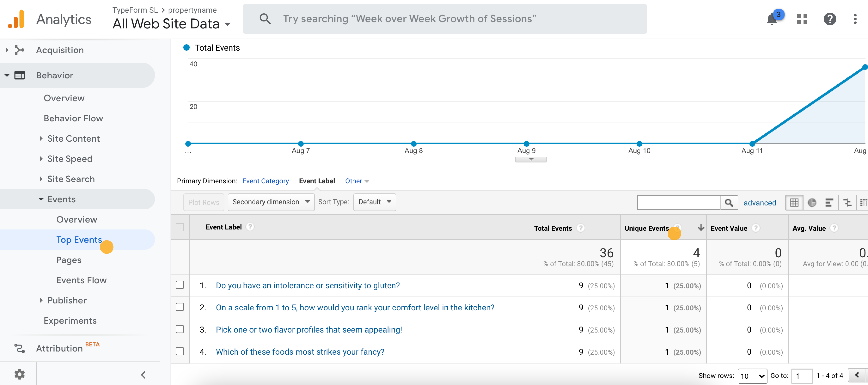Check the gluten intolerance row checkbox
Viewport: 868px width, 385px height.
[180, 285]
